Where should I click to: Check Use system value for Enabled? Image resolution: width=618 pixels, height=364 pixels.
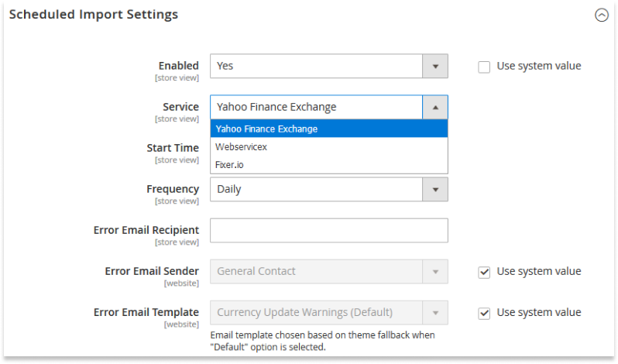point(484,67)
